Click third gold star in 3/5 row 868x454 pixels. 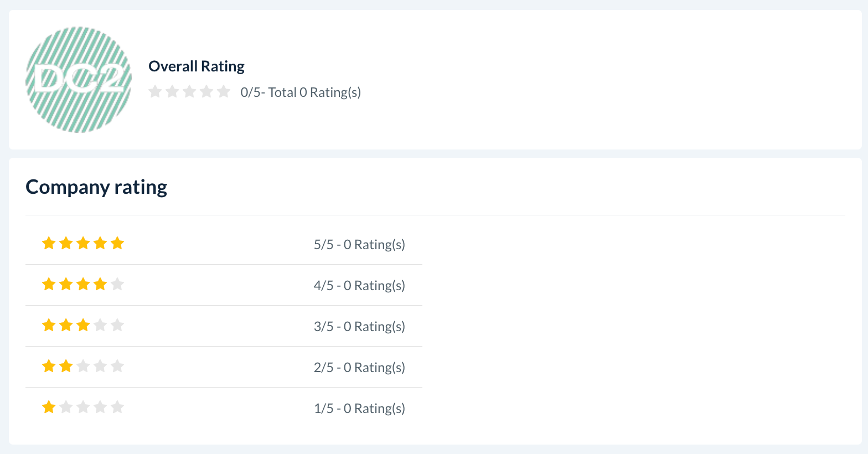click(x=83, y=325)
